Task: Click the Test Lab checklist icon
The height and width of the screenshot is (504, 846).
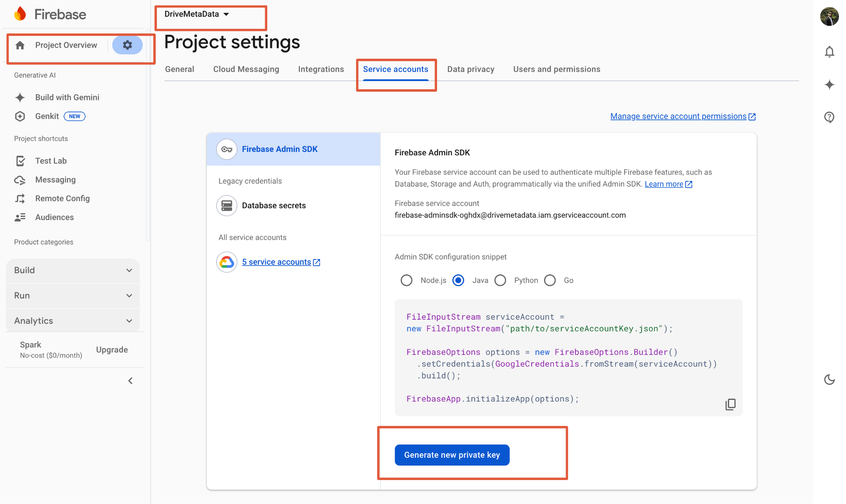Action: pyautogui.click(x=20, y=161)
